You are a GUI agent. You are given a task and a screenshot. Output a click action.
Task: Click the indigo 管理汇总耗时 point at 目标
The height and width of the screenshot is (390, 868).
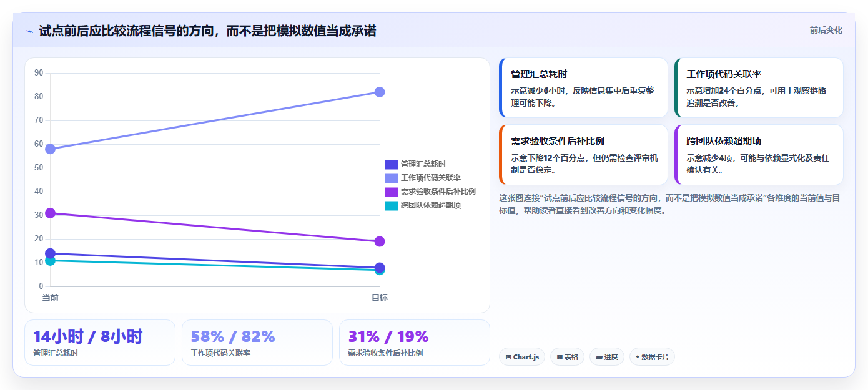coord(380,267)
